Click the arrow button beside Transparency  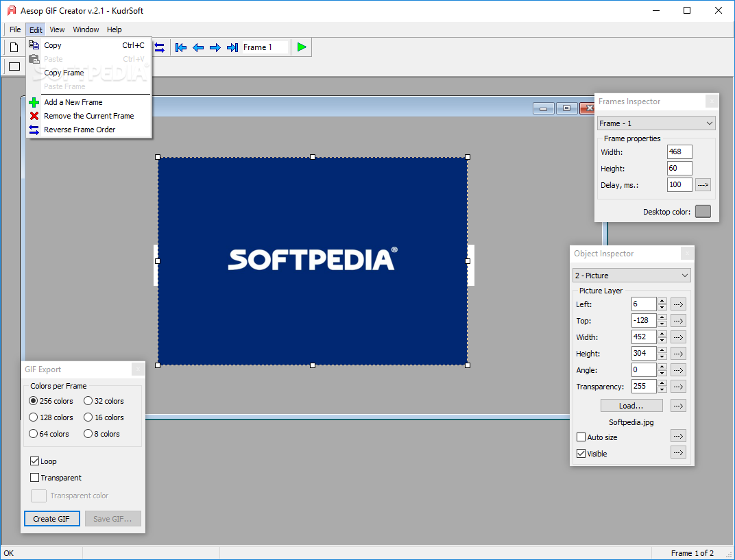[678, 386]
